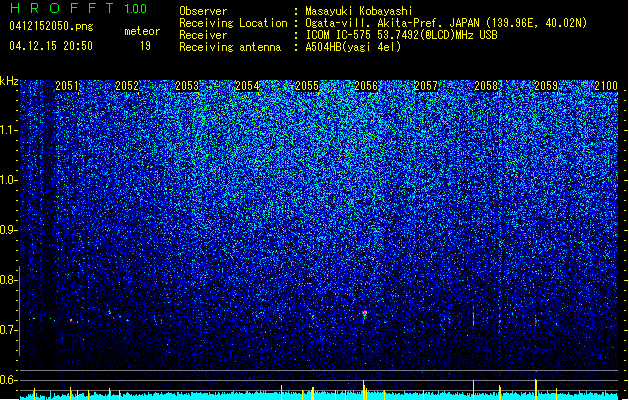Click the 2100 time marker

pos(606,86)
